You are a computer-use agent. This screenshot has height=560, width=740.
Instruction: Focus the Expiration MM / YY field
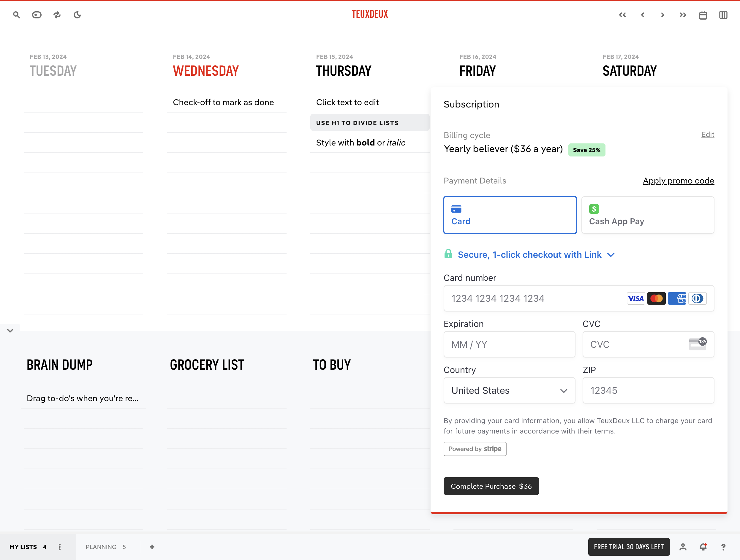[x=509, y=344]
